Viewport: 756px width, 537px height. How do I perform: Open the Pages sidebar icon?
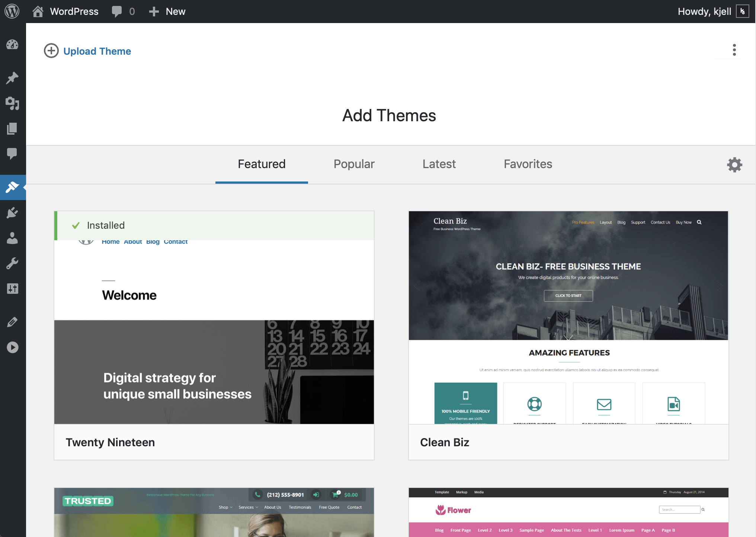(12, 129)
